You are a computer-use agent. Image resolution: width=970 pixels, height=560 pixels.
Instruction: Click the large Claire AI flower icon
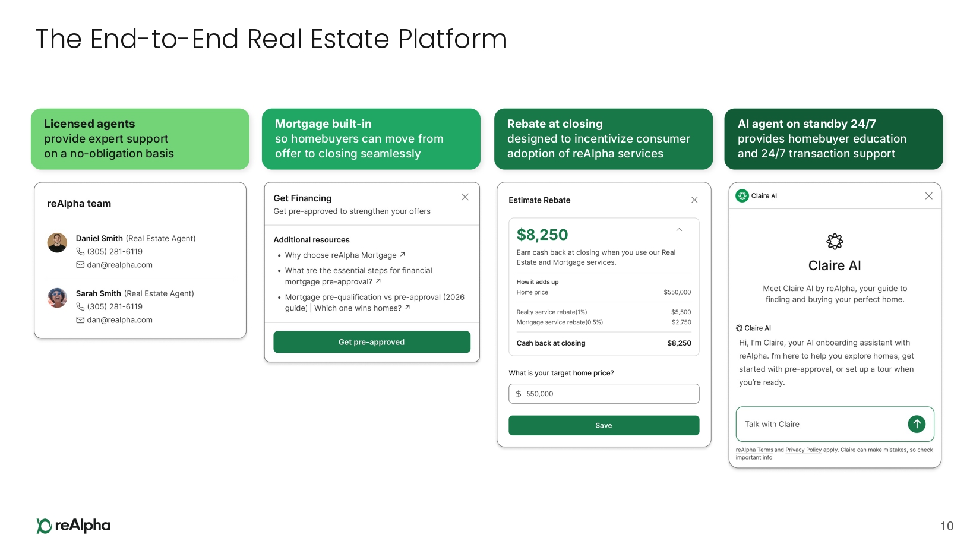835,241
